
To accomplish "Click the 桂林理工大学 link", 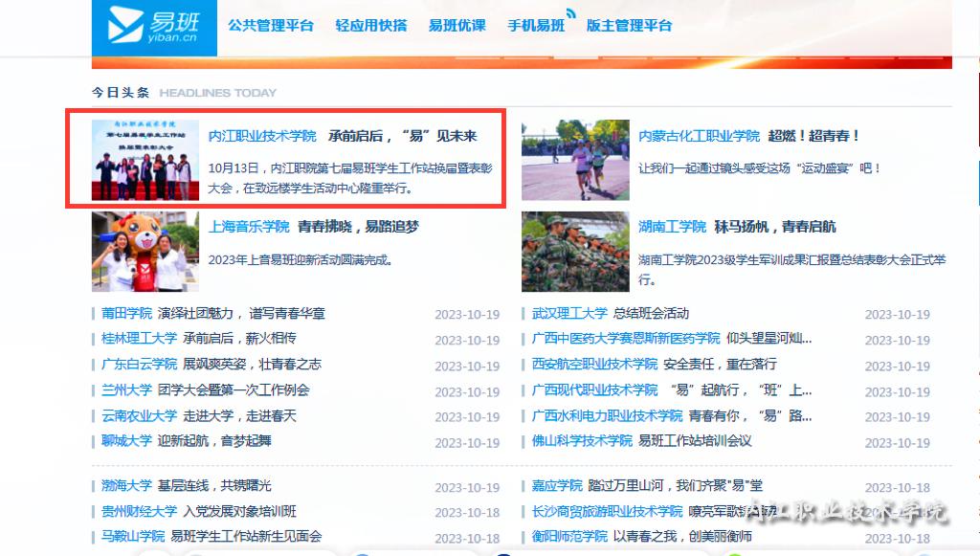I will pyautogui.click(x=140, y=339).
